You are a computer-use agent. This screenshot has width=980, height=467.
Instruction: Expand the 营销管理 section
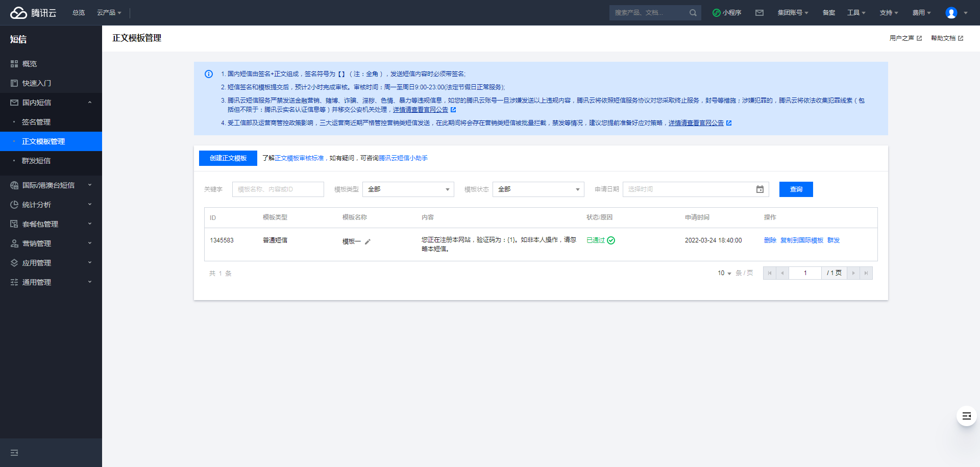(51, 243)
